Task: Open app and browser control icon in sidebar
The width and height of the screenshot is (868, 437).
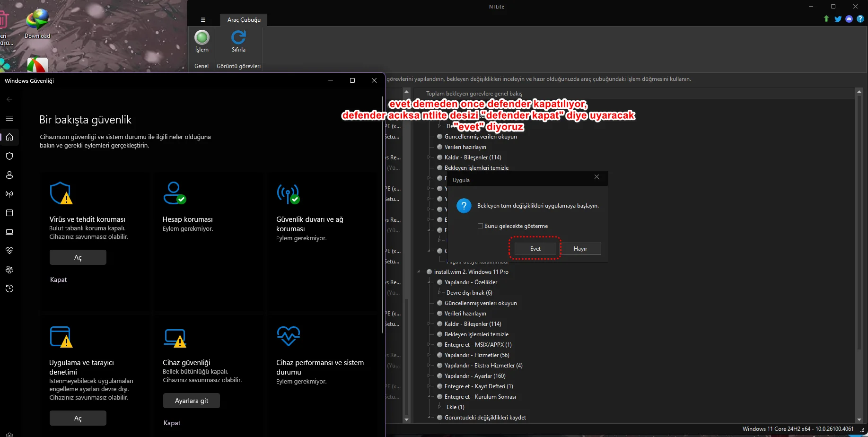Action: point(9,213)
